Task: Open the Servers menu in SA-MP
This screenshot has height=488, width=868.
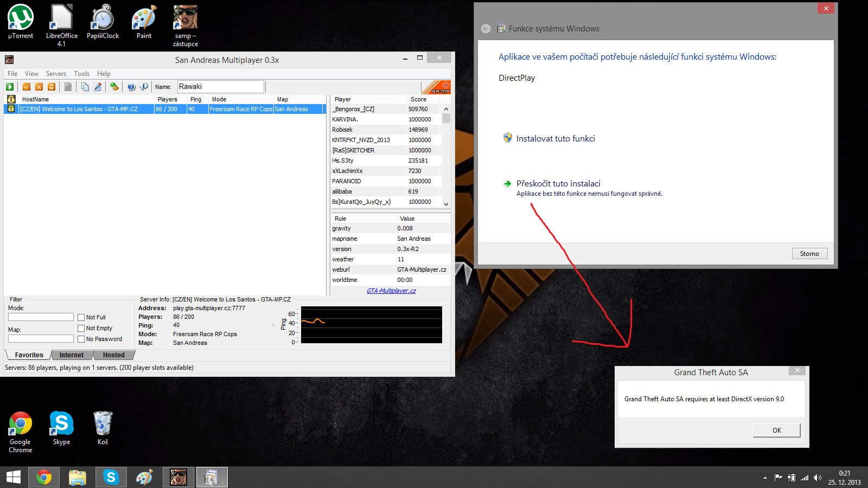Action: pos(56,74)
